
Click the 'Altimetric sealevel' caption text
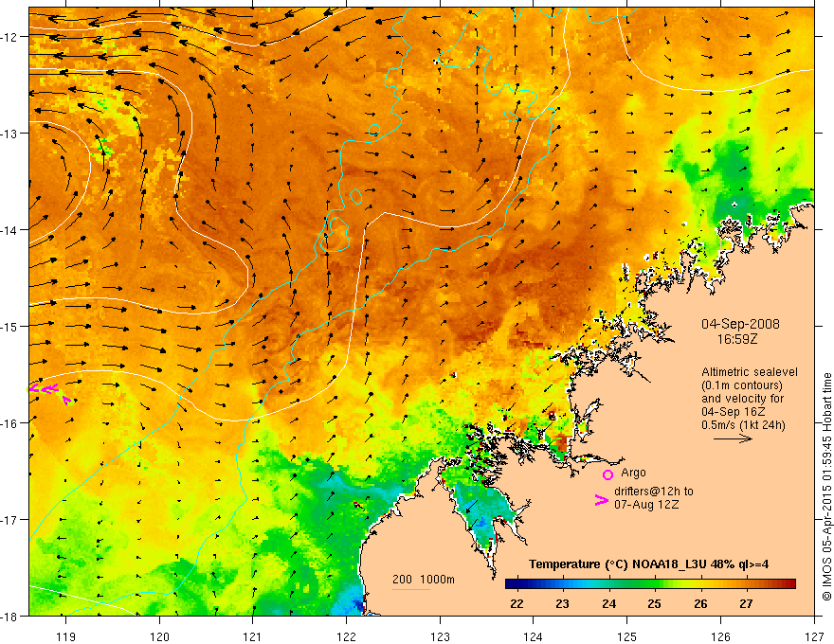pos(750,372)
